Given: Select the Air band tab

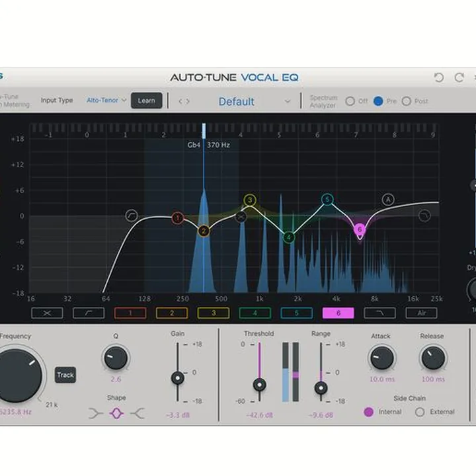Looking at the screenshot, I should point(421,313).
